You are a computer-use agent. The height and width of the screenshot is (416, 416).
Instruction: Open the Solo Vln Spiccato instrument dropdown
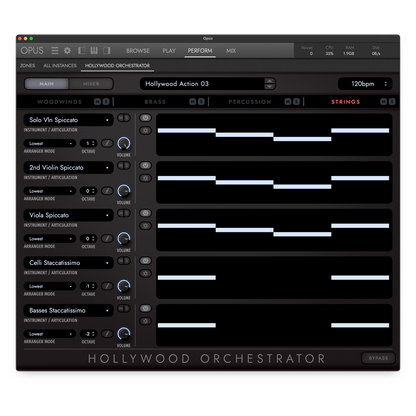[68, 120]
